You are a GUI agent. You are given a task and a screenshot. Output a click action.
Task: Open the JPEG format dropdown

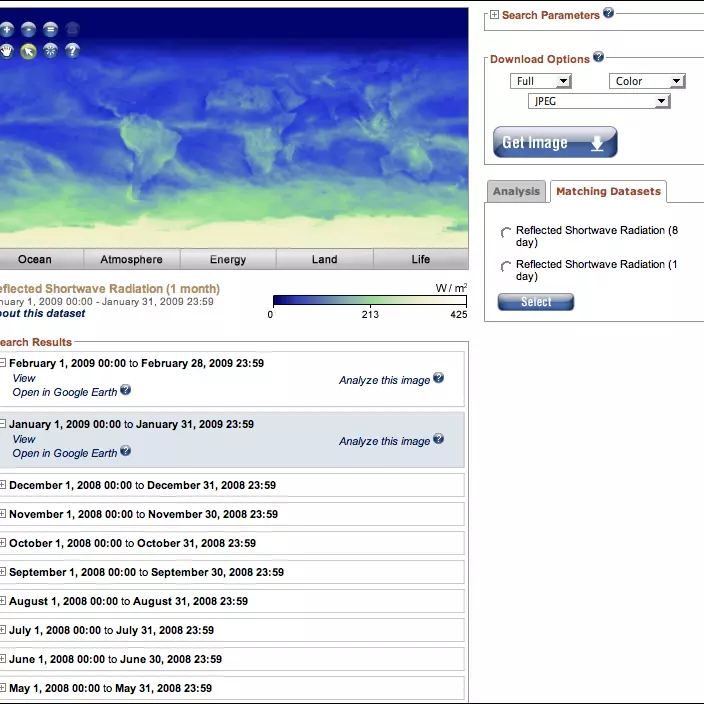click(598, 101)
